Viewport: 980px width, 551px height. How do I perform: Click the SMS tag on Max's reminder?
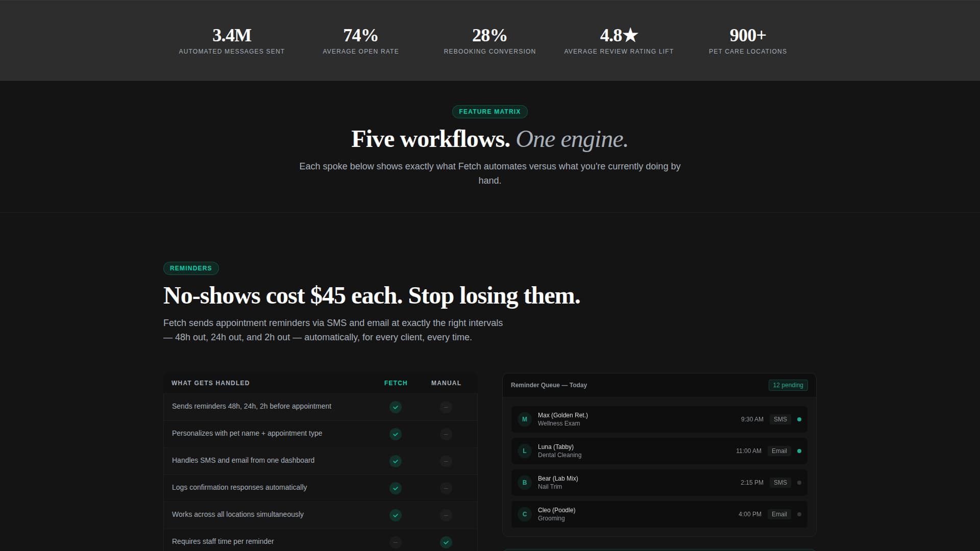[x=780, y=419]
